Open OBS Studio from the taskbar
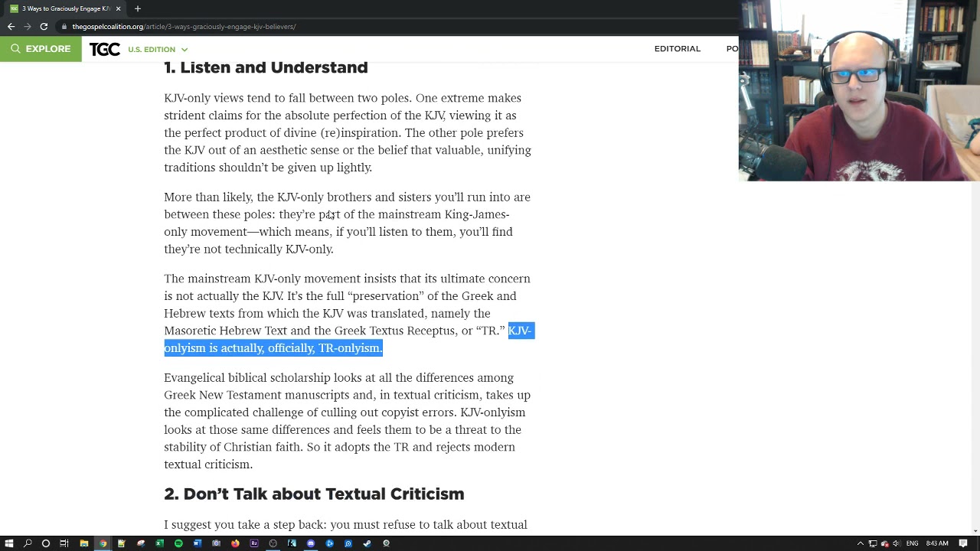980x551 pixels. point(273,543)
